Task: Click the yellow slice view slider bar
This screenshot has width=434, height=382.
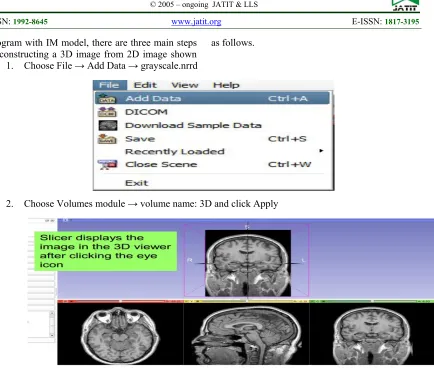Action: [246, 301]
